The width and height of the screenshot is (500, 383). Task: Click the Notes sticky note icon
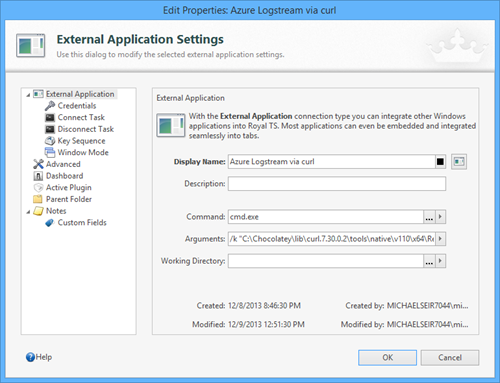point(39,211)
